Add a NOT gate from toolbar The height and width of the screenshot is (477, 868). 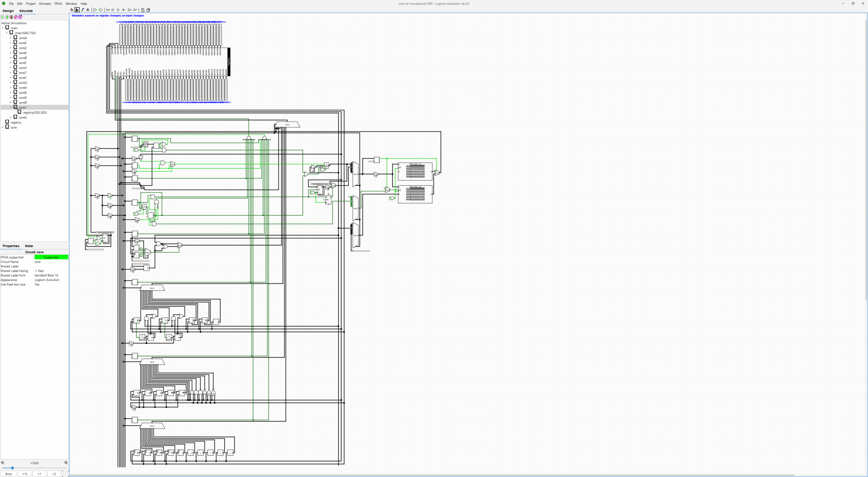click(x=108, y=10)
